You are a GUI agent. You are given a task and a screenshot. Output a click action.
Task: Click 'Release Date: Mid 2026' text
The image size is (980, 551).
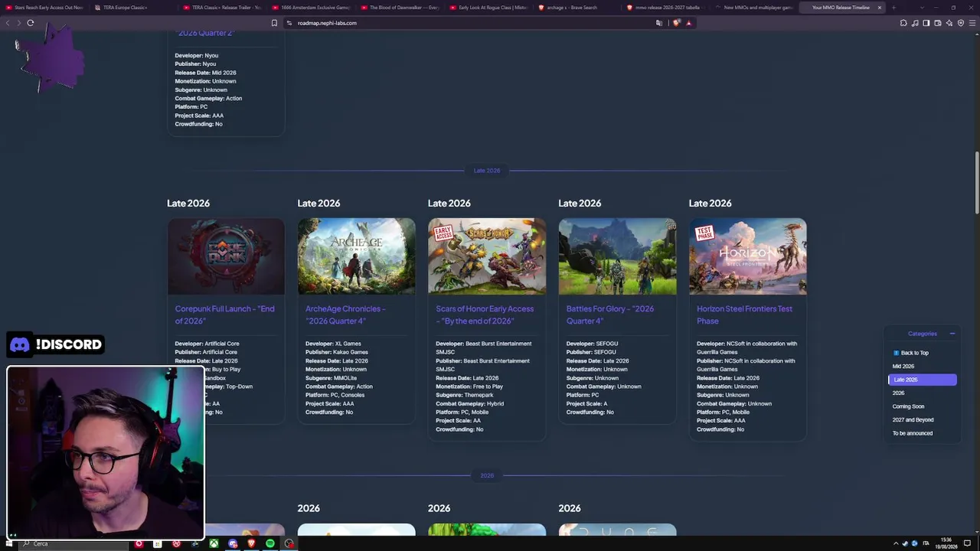[x=205, y=73]
